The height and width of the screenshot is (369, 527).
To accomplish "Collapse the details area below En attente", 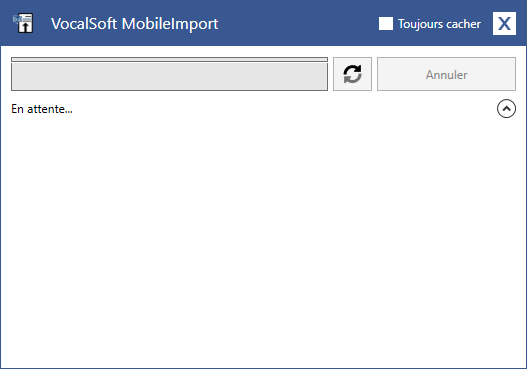I will pos(506,109).
